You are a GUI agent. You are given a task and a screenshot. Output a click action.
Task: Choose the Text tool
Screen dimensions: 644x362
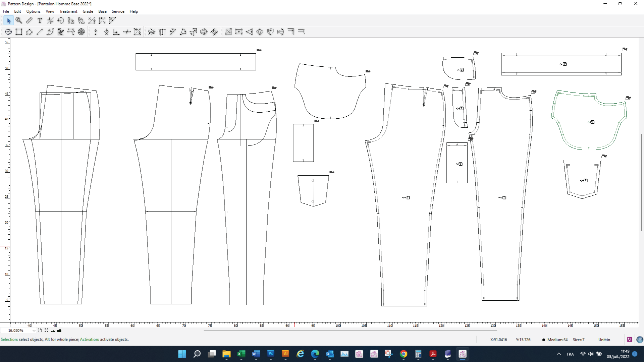(x=40, y=21)
